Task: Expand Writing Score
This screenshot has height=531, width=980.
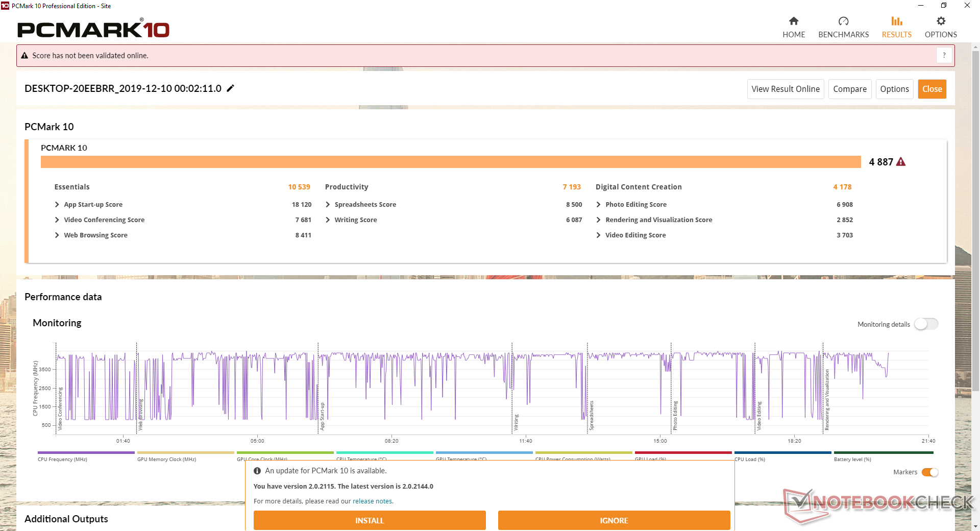Action: [x=328, y=220]
